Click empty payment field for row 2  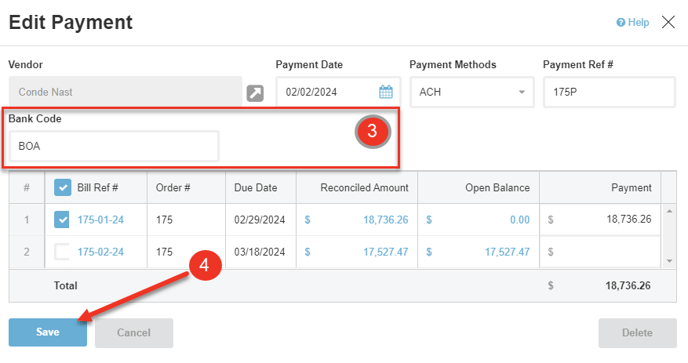pos(600,252)
